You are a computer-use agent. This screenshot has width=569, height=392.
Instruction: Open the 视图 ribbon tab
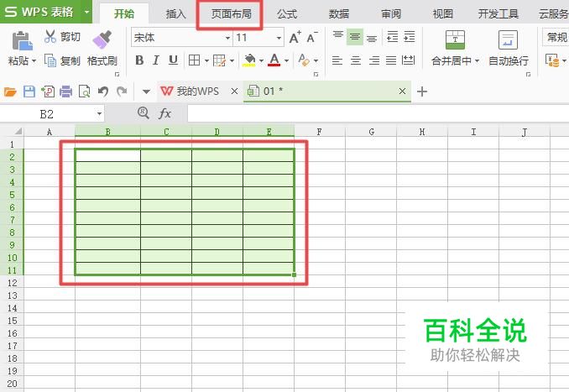point(443,13)
